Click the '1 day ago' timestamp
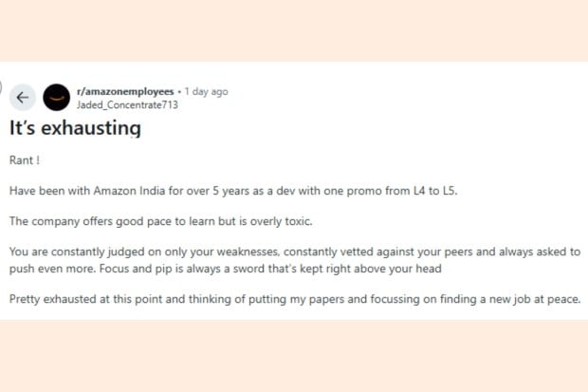The width and height of the screenshot is (588, 392). pos(206,91)
